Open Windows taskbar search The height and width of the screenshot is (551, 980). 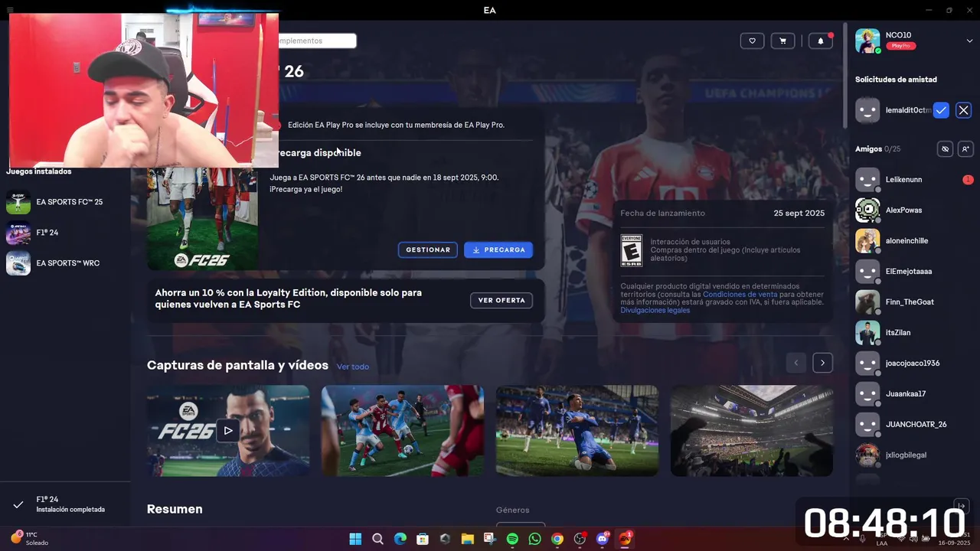[x=377, y=539]
